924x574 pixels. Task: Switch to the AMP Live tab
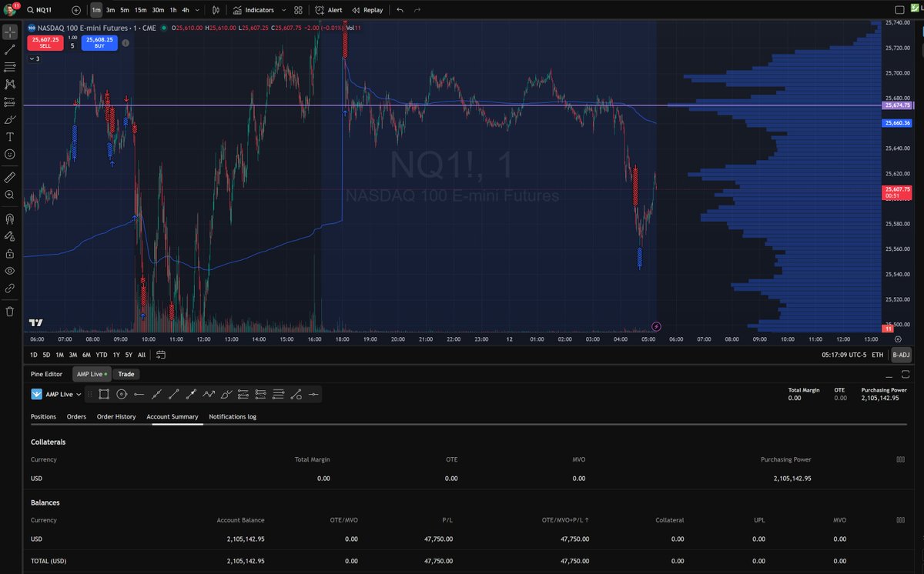tap(92, 374)
